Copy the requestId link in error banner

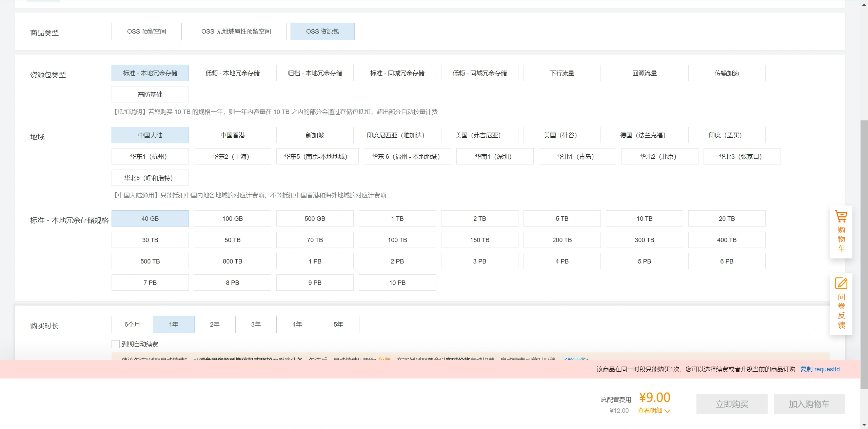[x=820, y=369]
